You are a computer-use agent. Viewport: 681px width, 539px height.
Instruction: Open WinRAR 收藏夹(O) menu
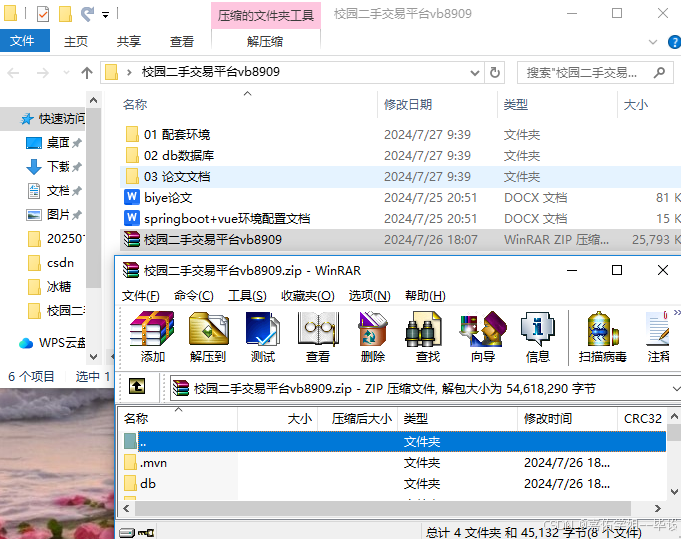click(x=307, y=296)
